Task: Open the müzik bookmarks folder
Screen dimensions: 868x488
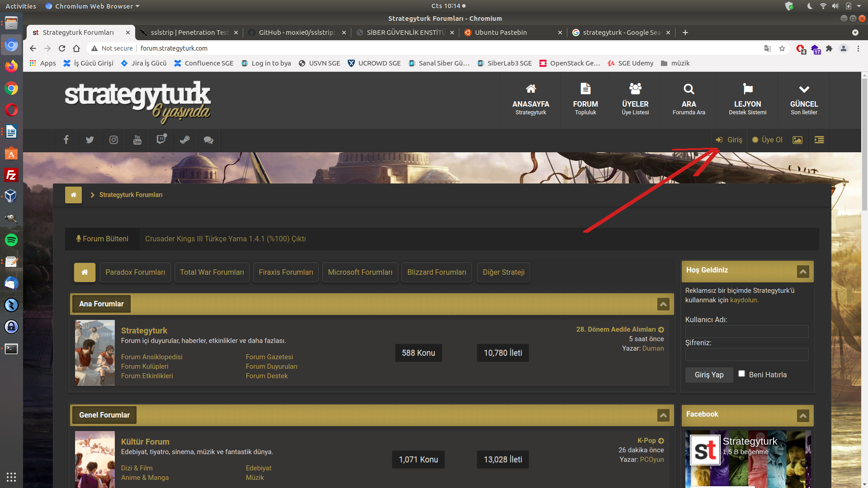Action: (675, 63)
